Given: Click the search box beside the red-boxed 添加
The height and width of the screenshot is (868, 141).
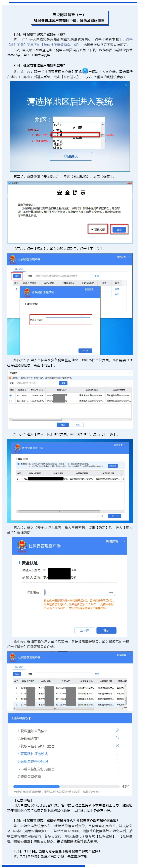Looking at the screenshot, I should click(x=63, y=276).
